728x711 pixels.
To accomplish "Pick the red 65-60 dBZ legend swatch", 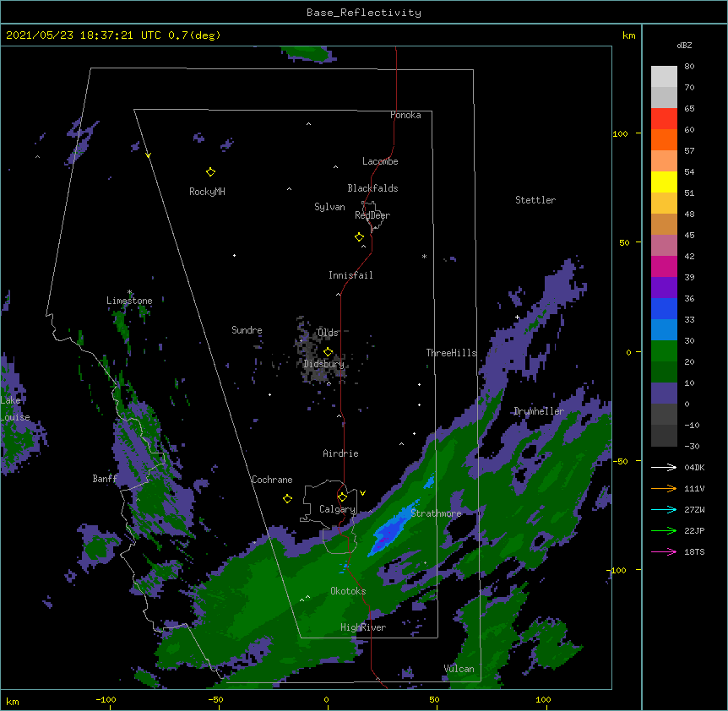I will click(x=664, y=119).
